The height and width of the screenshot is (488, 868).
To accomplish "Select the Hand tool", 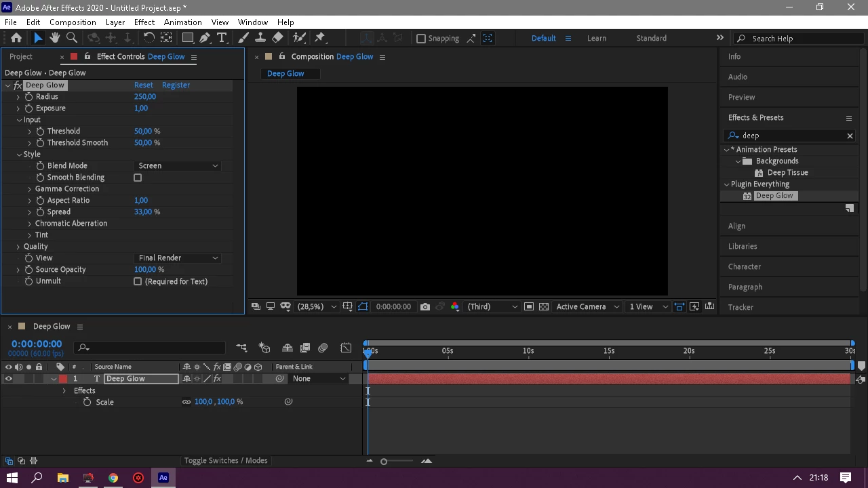I will 54,38.
